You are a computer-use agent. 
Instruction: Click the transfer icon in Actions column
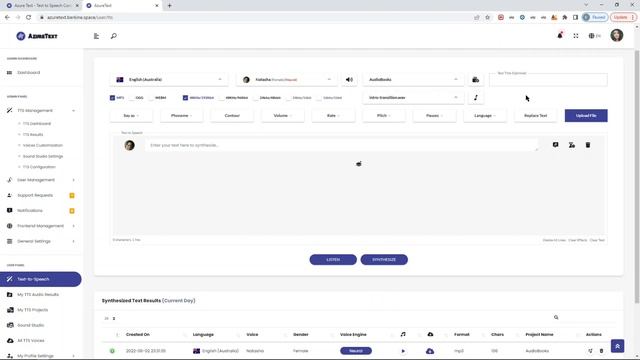(590, 351)
